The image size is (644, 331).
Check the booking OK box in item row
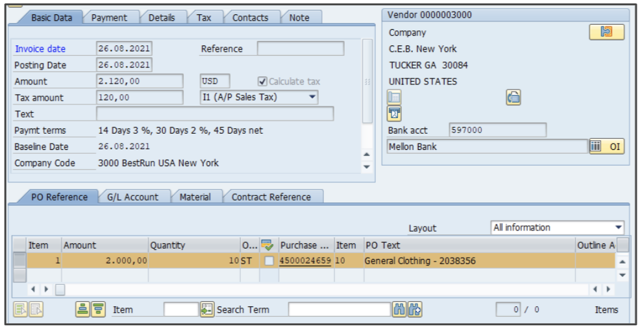269,261
